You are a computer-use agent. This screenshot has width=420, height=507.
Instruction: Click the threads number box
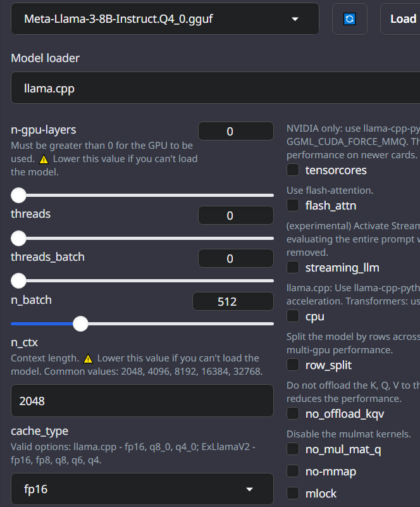click(x=236, y=215)
